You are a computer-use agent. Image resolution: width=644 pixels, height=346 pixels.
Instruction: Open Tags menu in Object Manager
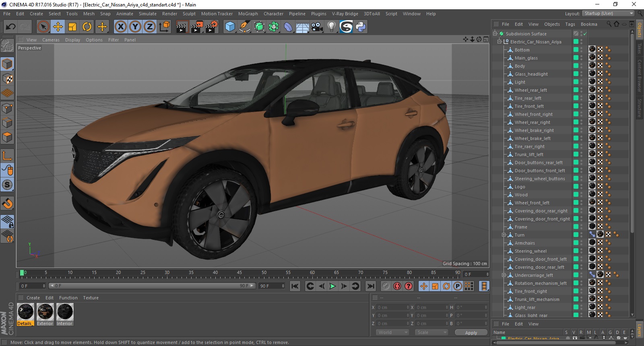[x=570, y=24]
